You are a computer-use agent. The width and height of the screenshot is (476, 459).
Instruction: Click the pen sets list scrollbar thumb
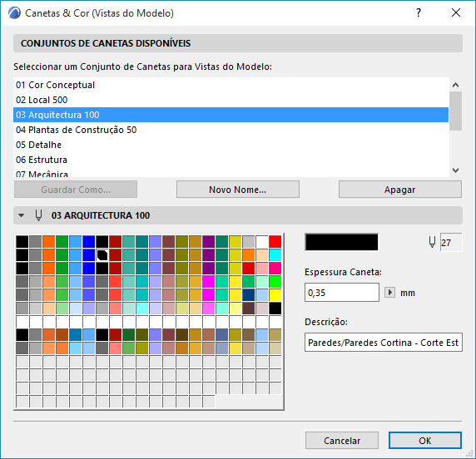pyautogui.click(x=455, y=111)
